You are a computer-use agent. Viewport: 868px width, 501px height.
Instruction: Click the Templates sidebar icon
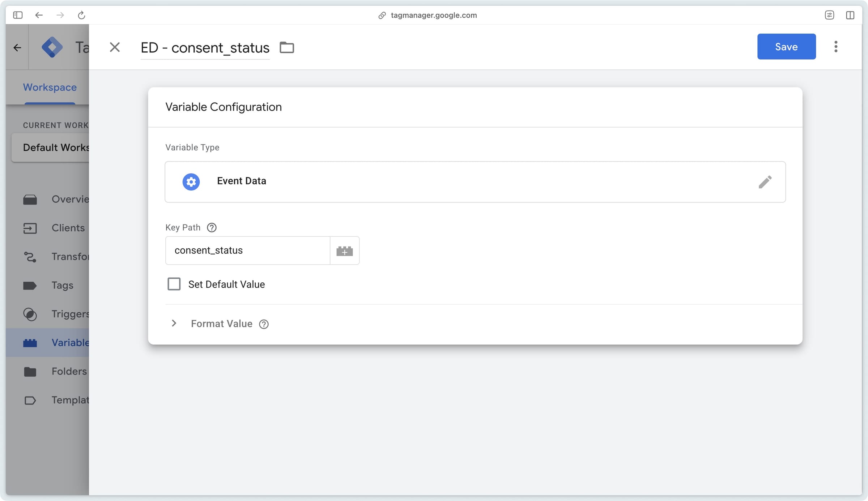pyautogui.click(x=30, y=401)
